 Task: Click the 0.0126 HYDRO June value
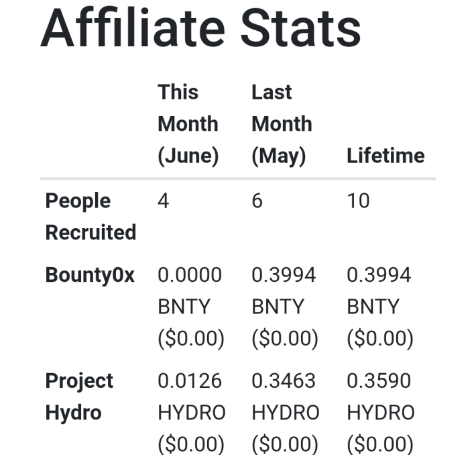[x=192, y=397]
